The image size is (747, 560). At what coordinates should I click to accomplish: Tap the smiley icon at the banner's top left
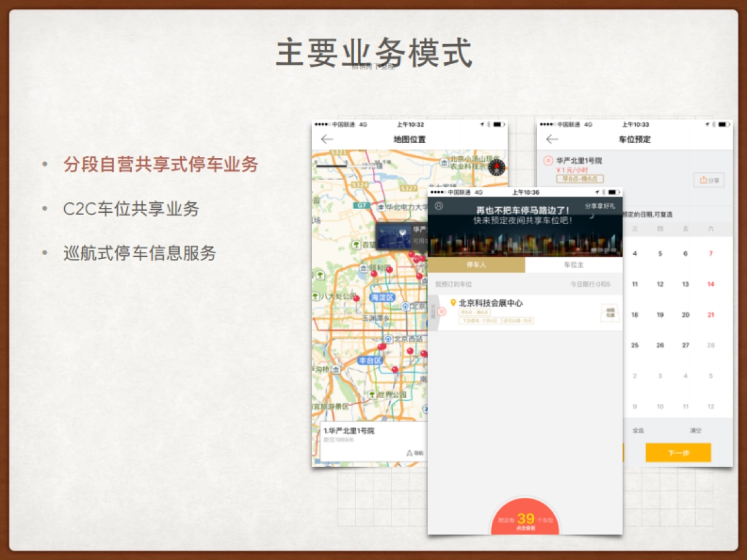click(x=439, y=206)
